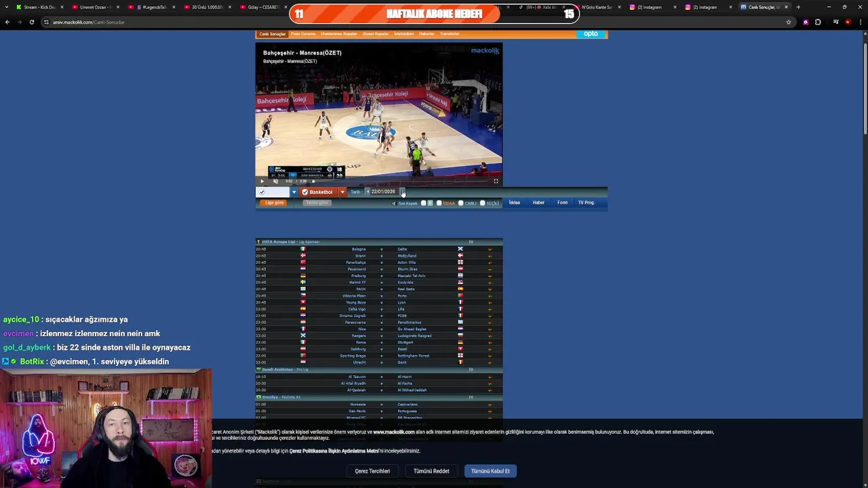
Task: Toggle the Basketbol sport checkbox
Action: [305, 192]
